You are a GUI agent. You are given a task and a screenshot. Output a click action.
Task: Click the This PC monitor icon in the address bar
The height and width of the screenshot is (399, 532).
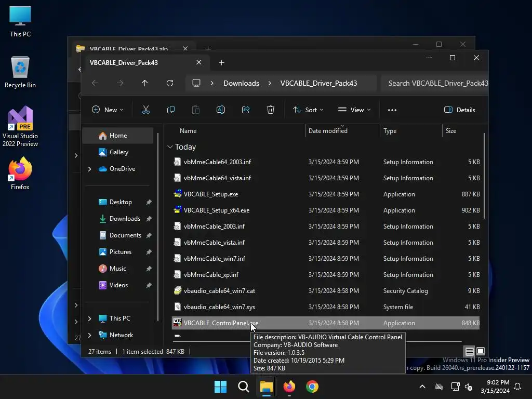click(x=196, y=83)
